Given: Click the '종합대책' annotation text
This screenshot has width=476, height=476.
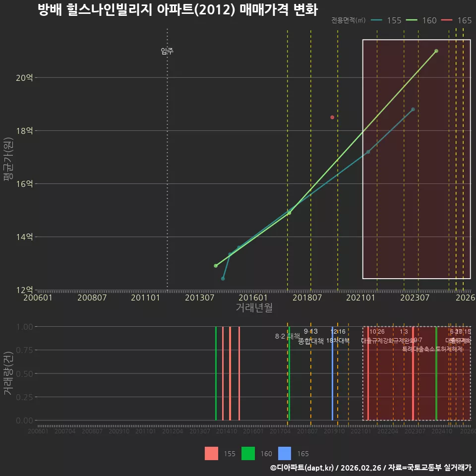Looking at the screenshot, I should tap(311, 341).
